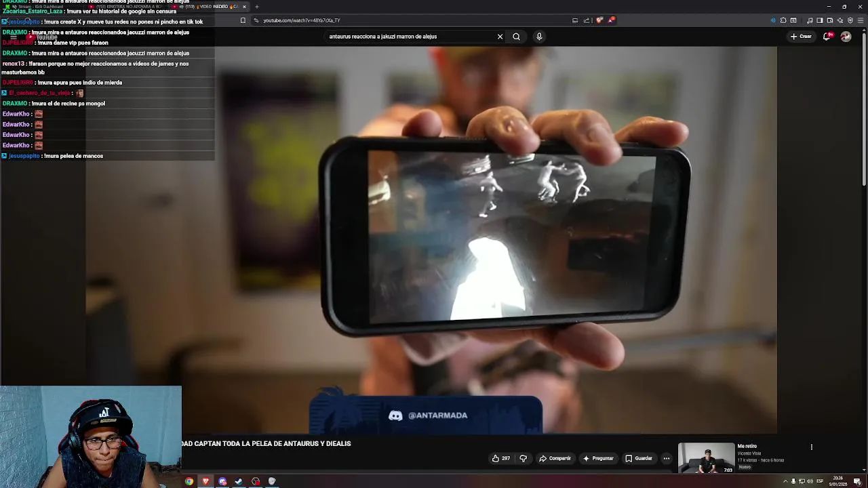Open the Me retiro video title
Image resolution: width=868 pixels, height=488 pixels.
pyautogui.click(x=747, y=446)
